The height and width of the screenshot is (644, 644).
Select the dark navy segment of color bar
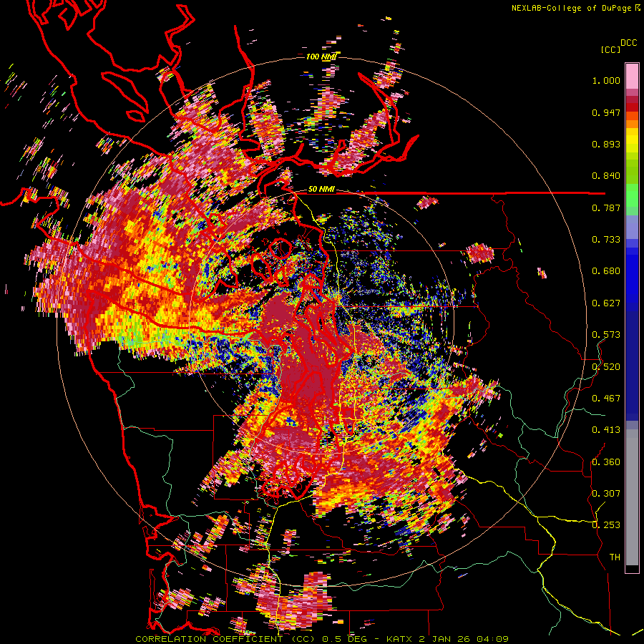[x=632, y=366]
